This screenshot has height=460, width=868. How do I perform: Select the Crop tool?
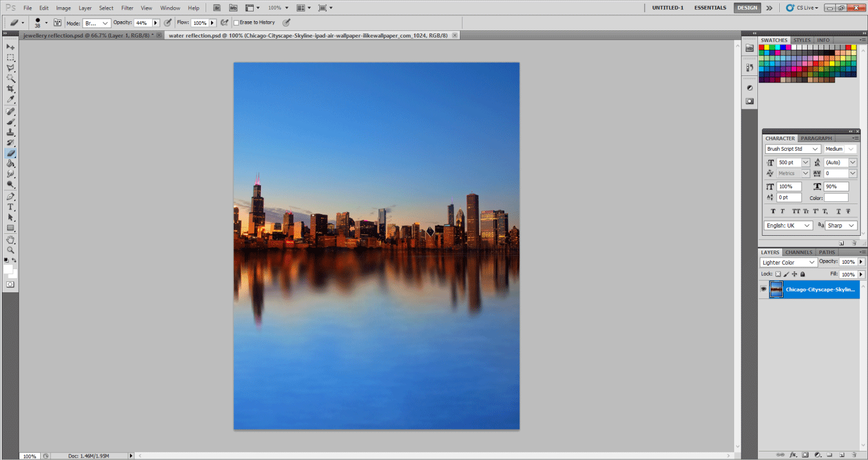click(x=10, y=89)
